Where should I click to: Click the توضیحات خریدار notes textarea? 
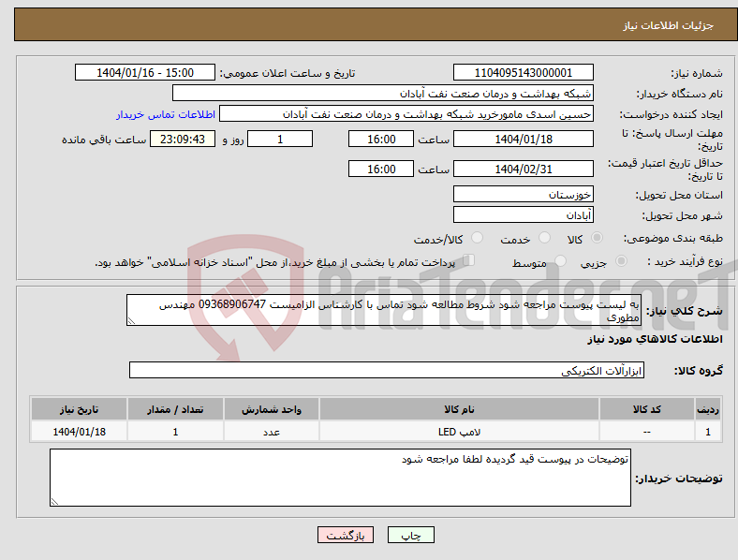340,478
